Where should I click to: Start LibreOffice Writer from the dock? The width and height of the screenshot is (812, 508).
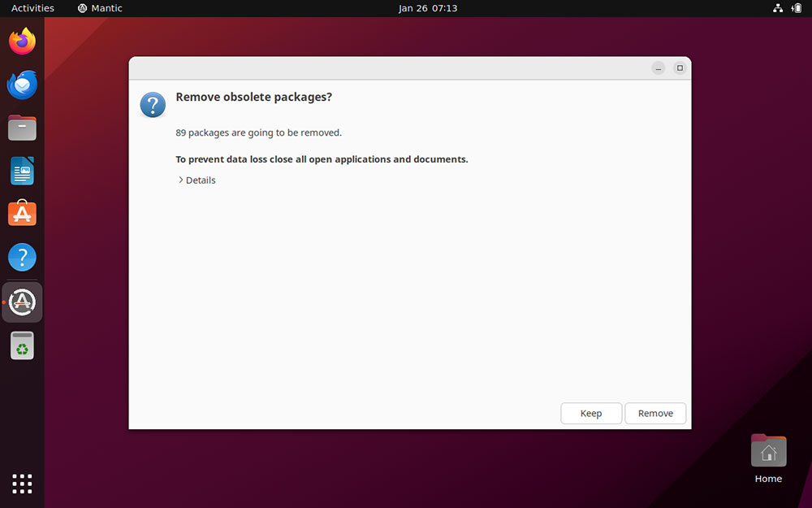coord(22,171)
